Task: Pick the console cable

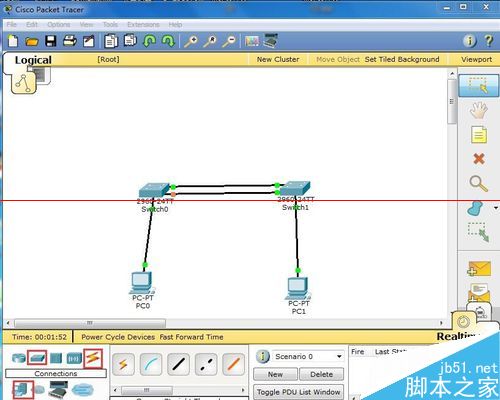Action: (x=151, y=364)
